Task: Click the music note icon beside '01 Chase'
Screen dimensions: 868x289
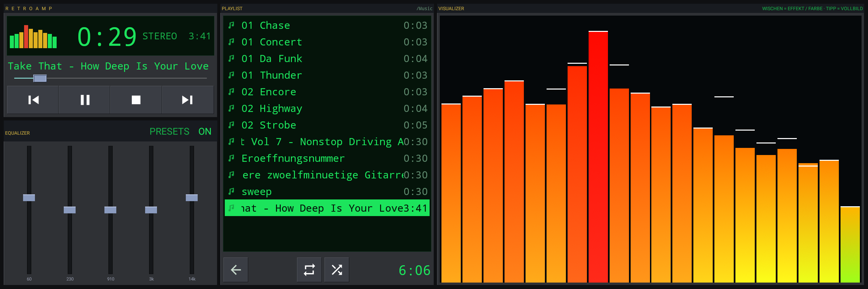Action: tap(231, 25)
